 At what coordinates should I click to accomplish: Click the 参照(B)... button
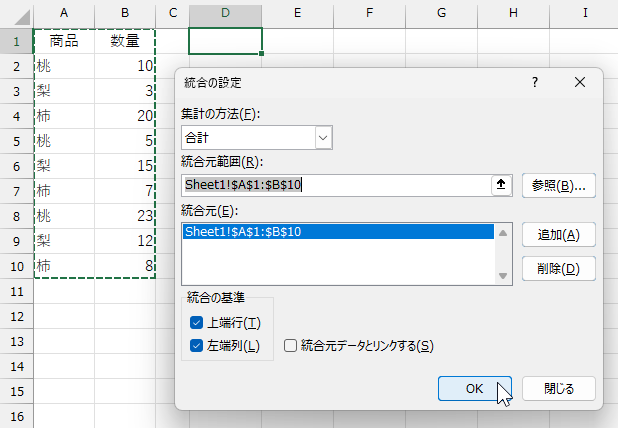(559, 185)
